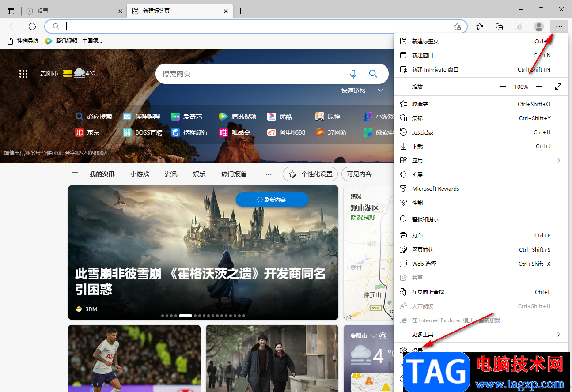The width and height of the screenshot is (572, 392).
Task: Select 新建 InPrivate 窗口 menu item
Action: pyautogui.click(x=481, y=69)
